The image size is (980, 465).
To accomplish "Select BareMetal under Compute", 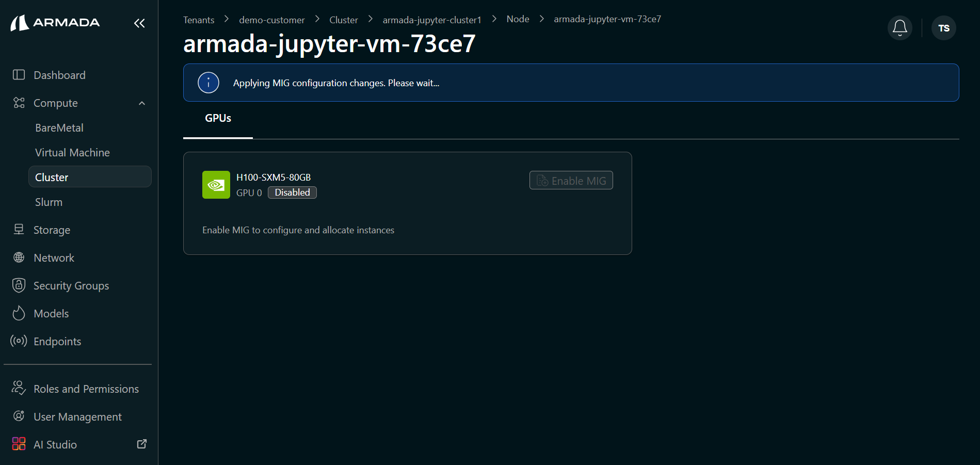I will tap(59, 127).
